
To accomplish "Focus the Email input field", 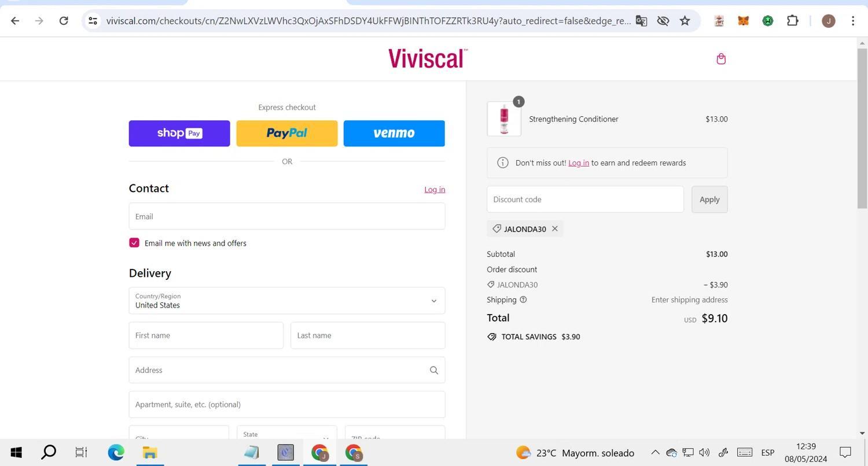I will point(287,216).
